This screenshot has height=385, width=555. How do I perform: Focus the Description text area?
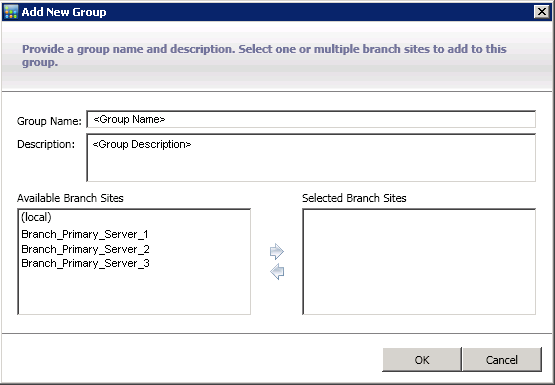[311, 158]
